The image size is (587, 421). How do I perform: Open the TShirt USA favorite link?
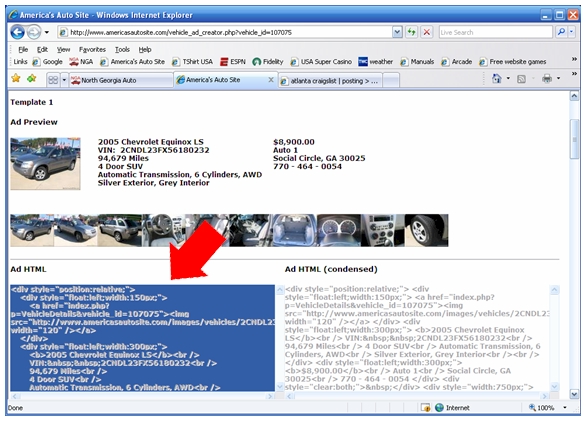(x=192, y=62)
